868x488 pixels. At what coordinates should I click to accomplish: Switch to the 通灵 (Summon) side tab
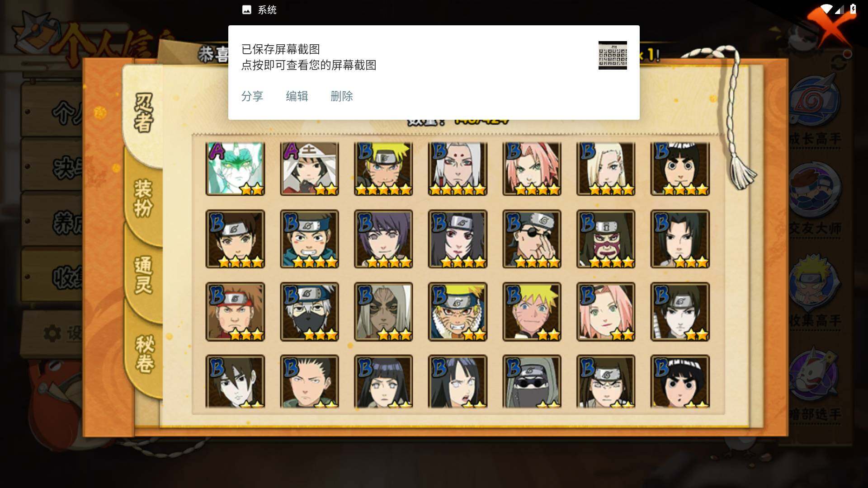(x=144, y=276)
